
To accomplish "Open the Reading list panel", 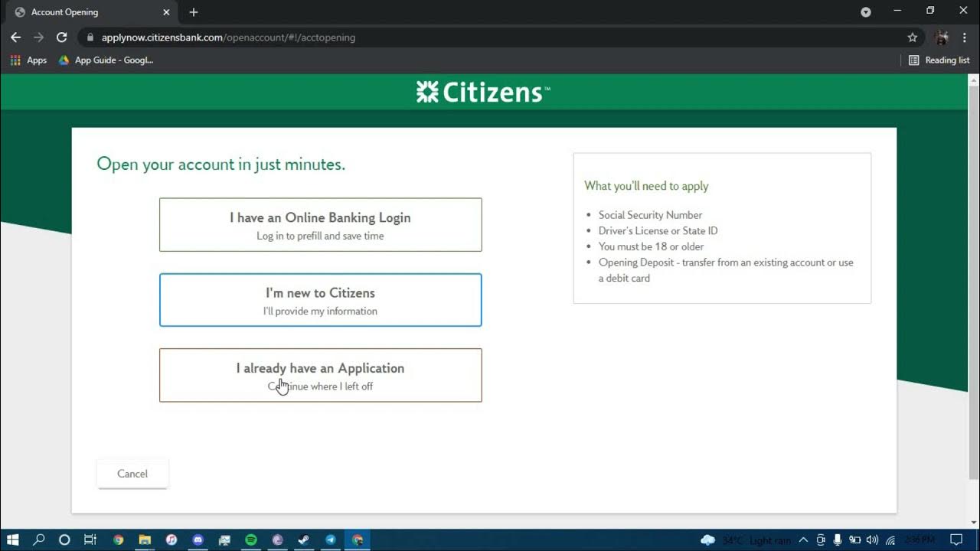I will (x=939, y=60).
